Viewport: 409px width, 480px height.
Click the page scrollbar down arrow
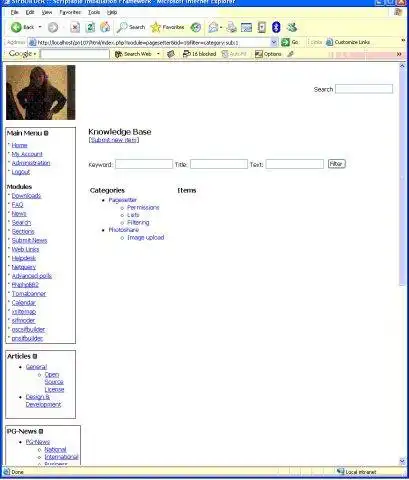click(402, 461)
